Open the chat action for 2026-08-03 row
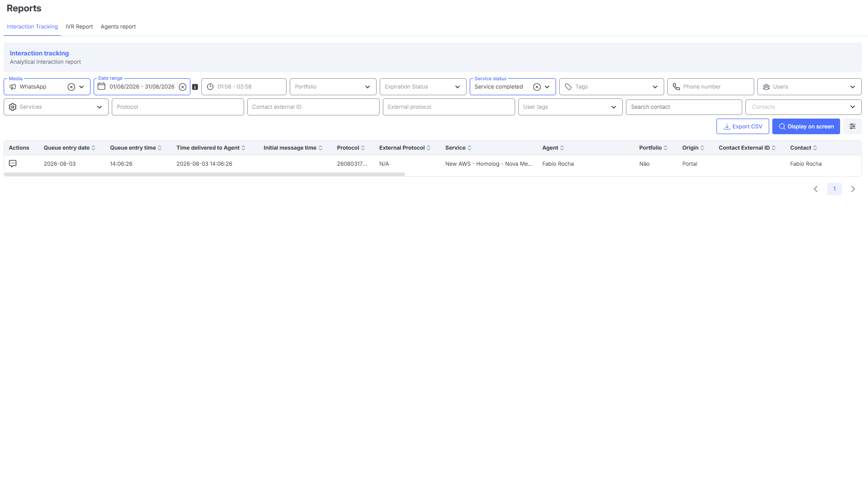The height and width of the screenshot is (481, 868). coord(13,164)
